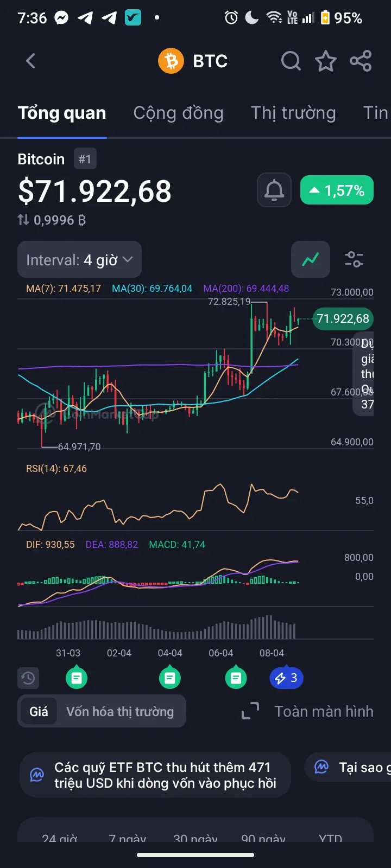Screen dimensions: 391x868
Task: Open the partially visible Tin tab
Action: (x=376, y=113)
